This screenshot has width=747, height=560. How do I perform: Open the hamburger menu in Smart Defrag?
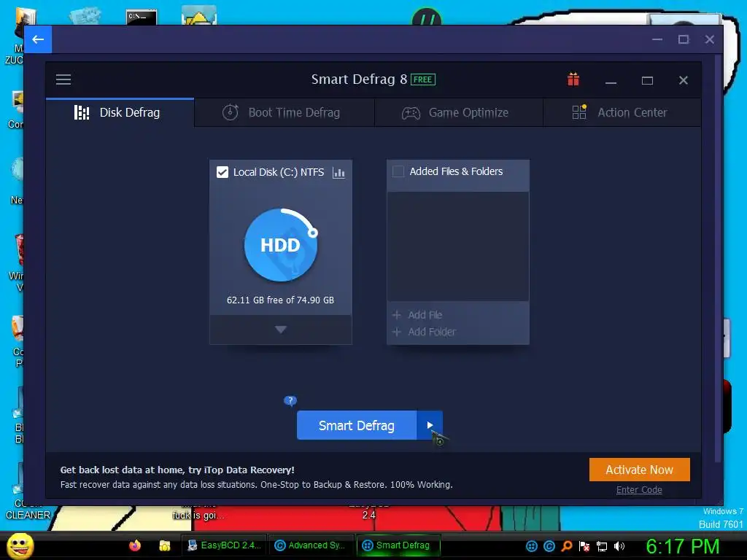[63, 79]
